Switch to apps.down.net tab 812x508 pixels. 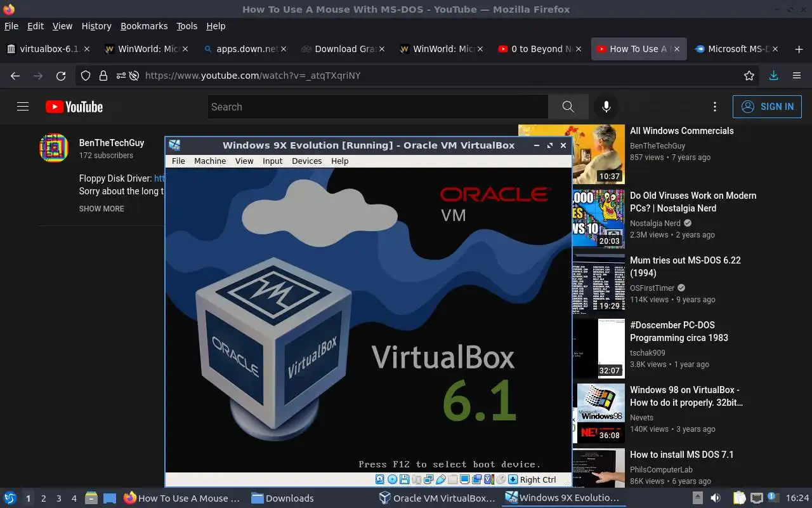(244, 49)
